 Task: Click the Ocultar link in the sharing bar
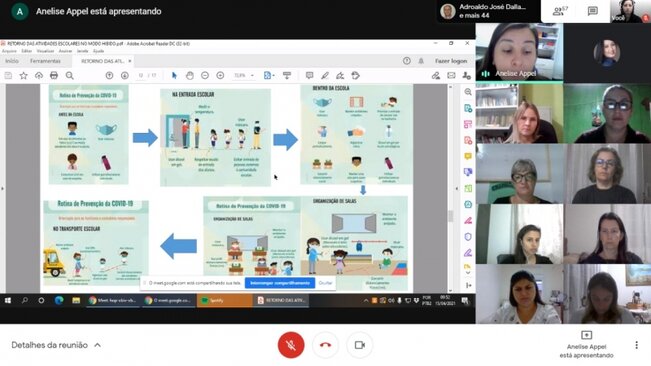pyautogui.click(x=326, y=283)
